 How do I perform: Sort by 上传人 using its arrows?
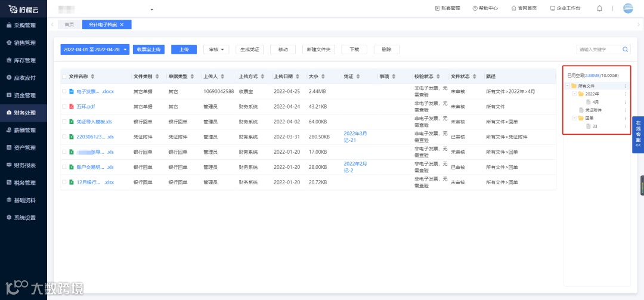pyautogui.click(x=222, y=76)
